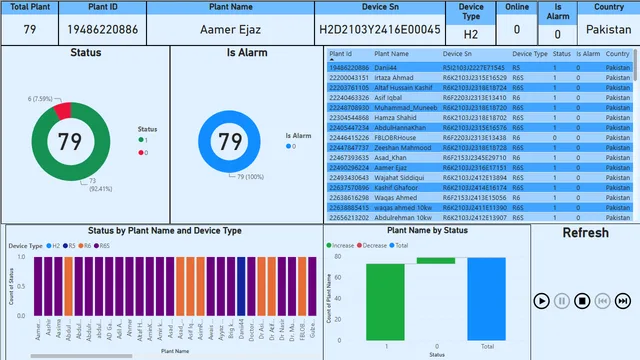Click the skip-to-previous refresh button
640x360 pixels.
coord(602,301)
